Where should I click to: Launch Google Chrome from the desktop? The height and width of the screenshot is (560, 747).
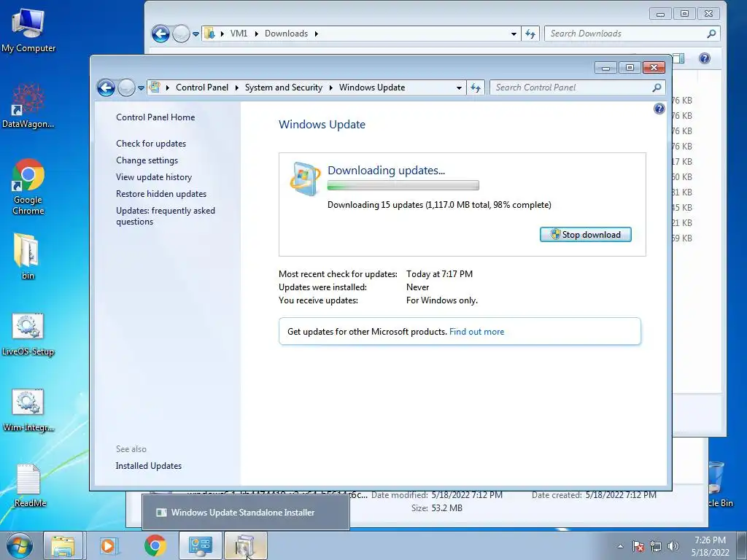(28, 187)
